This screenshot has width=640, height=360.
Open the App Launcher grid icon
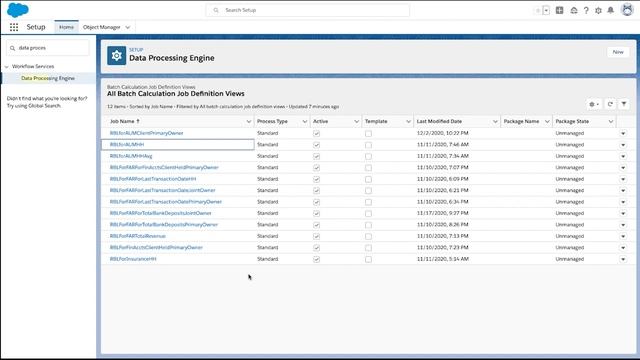point(14,27)
